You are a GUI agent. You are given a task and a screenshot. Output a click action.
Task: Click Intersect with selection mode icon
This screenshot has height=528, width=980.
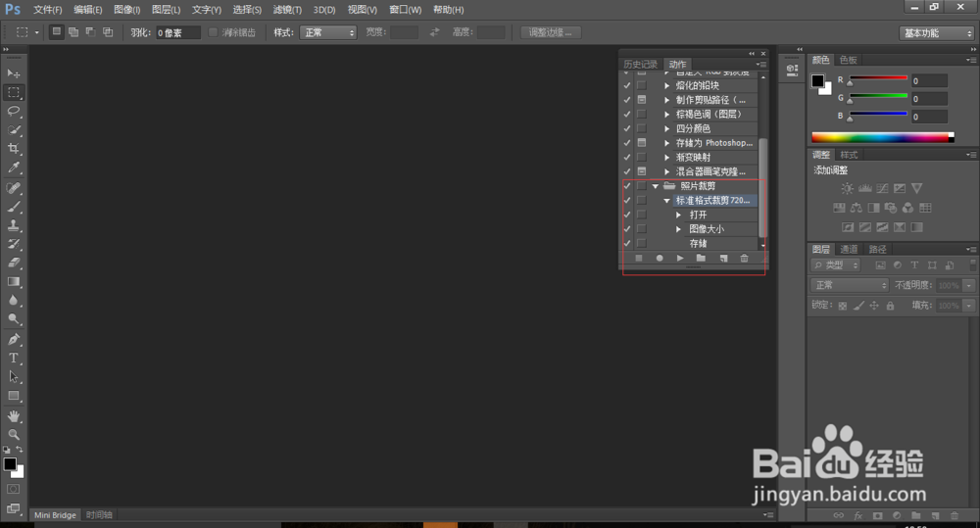pos(108,32)
